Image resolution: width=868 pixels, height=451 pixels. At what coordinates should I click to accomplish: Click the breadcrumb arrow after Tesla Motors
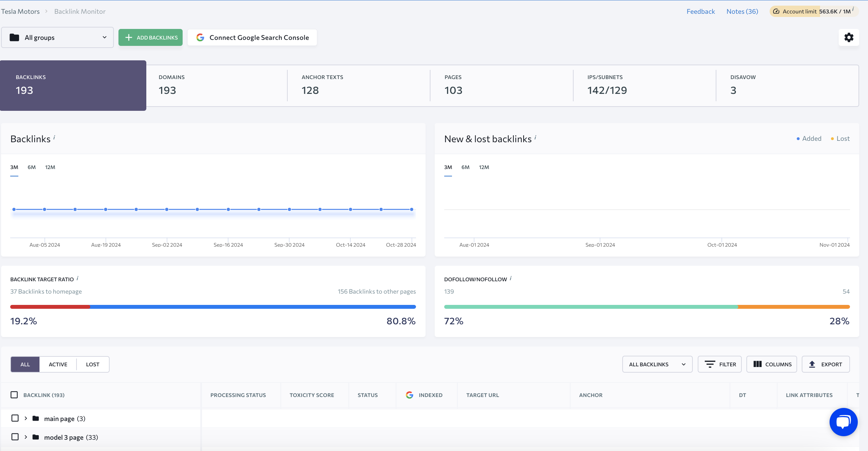[46, 11]
